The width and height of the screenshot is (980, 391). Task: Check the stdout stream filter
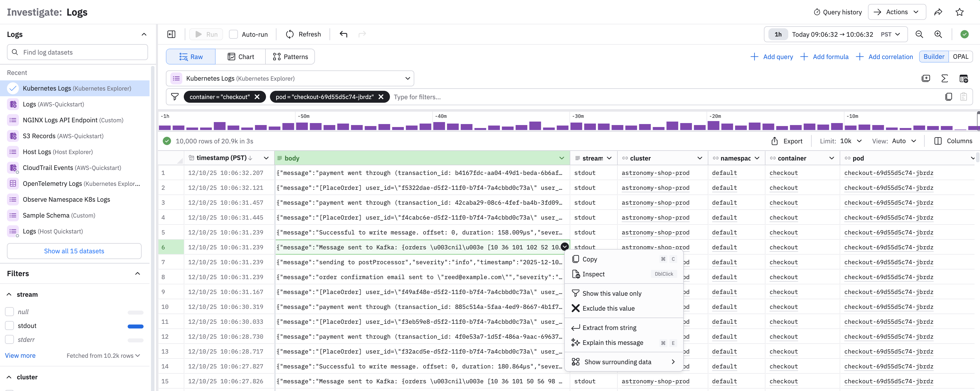(9, 326)
